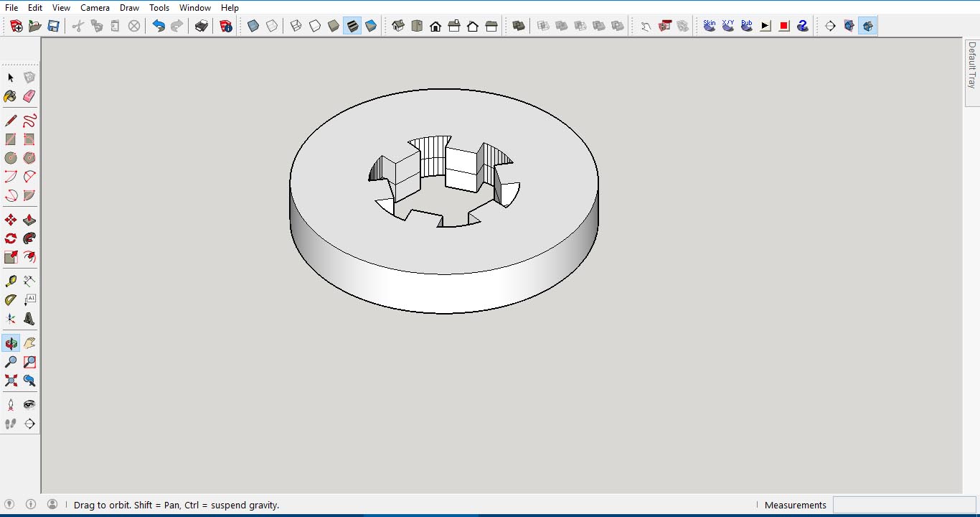
Task: Activate the Section Plane tool
Action: coord(29,424)
